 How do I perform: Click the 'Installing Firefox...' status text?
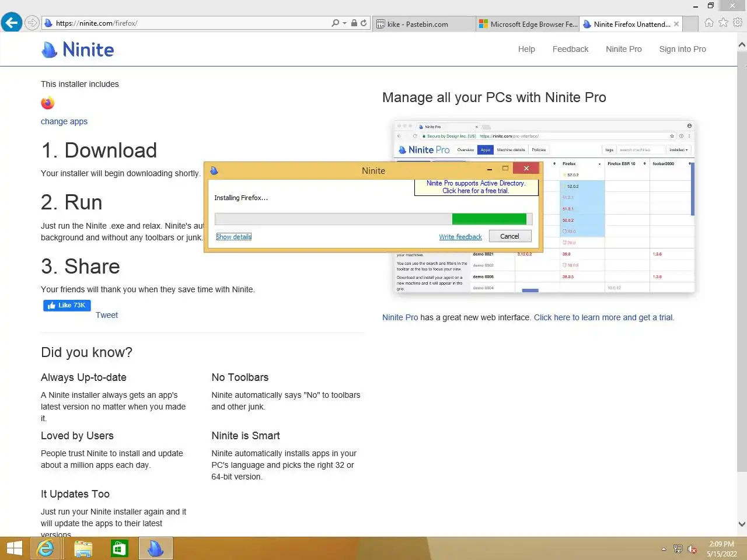coord(241,198)
